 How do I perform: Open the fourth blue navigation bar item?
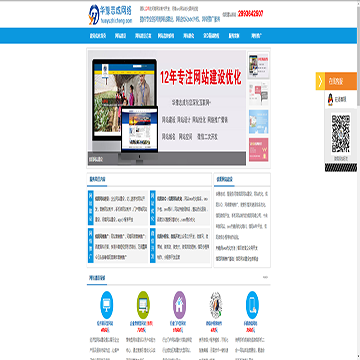tap(166, 36)
